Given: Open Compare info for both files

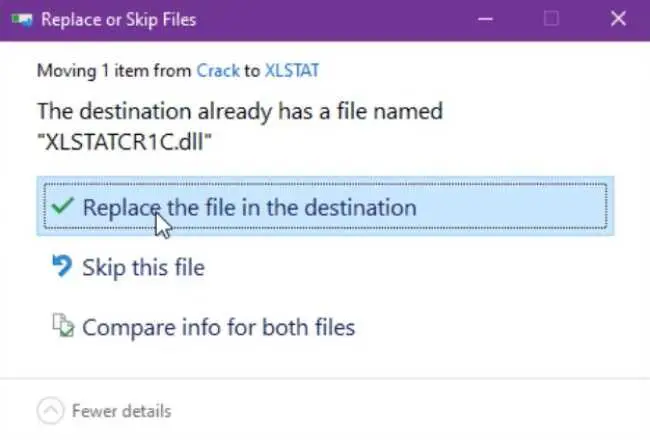Looking at the screenshot, I should 218,327.
